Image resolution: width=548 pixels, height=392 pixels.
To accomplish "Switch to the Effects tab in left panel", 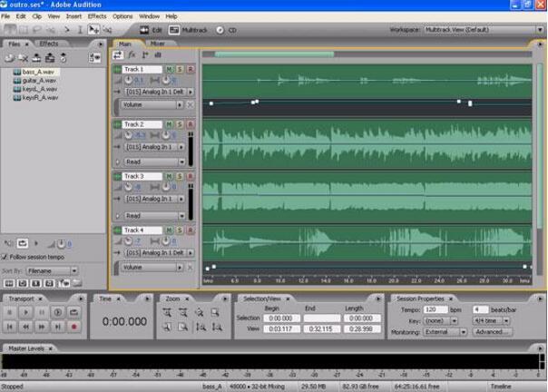I will pyautogui.click(x=49, y=44).
